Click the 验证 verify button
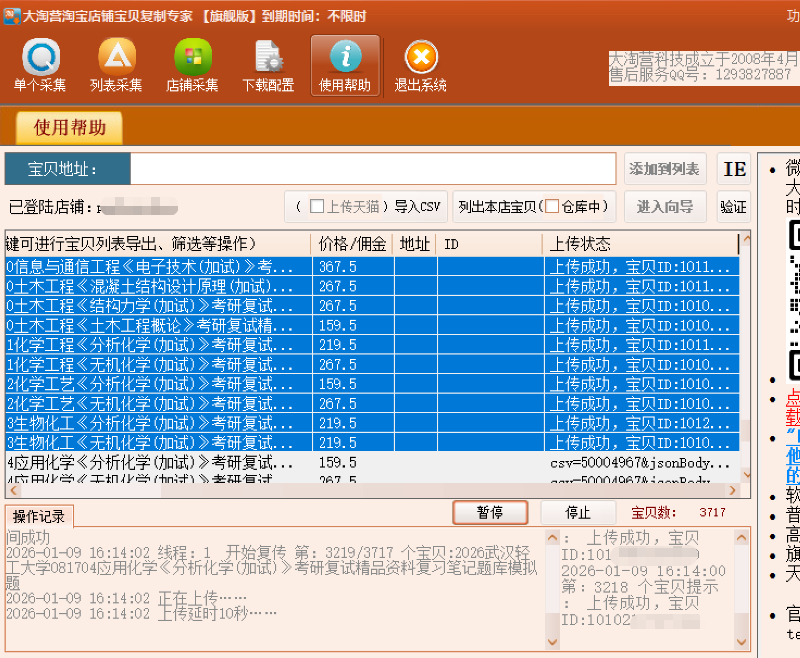The image size is (800, 658). click(733, 207)
